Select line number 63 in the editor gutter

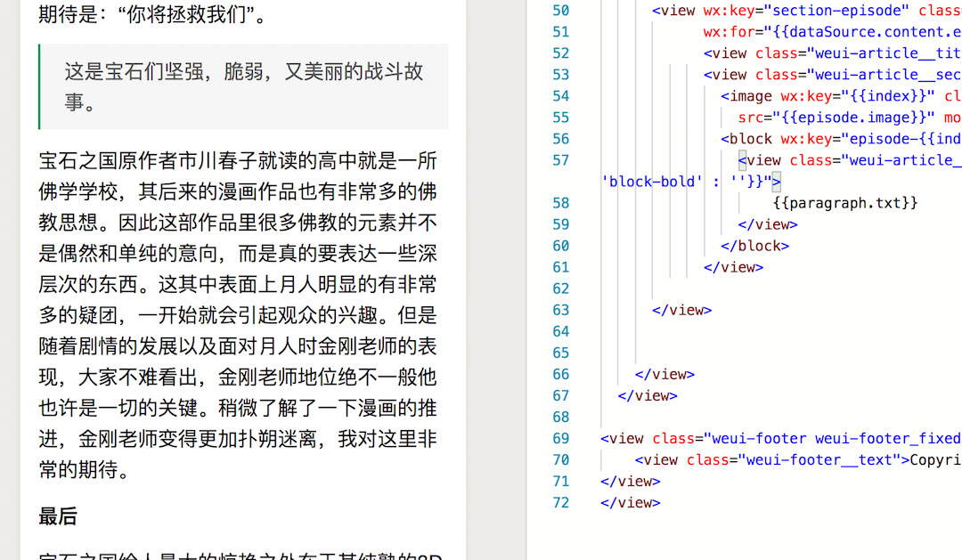559,310
